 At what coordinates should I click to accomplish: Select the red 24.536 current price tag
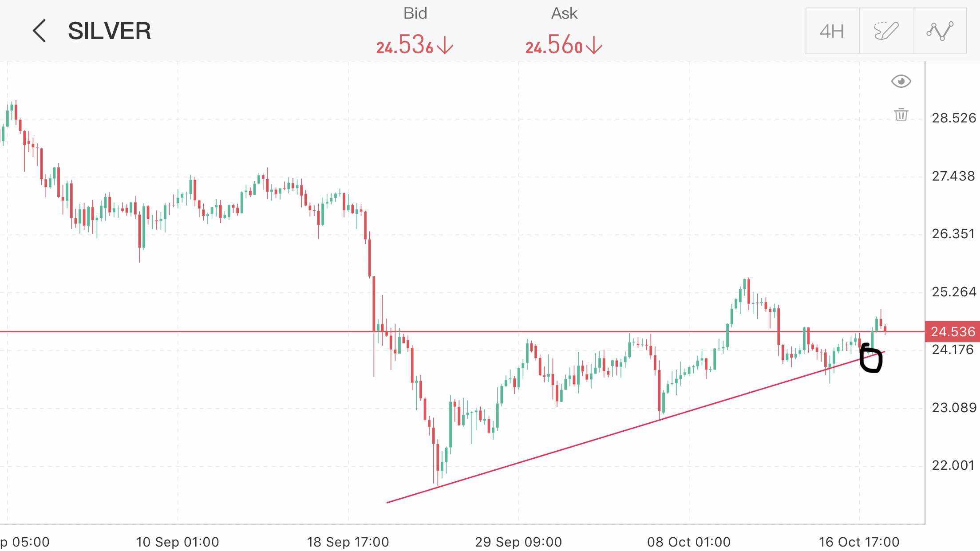tap(952, 331)
